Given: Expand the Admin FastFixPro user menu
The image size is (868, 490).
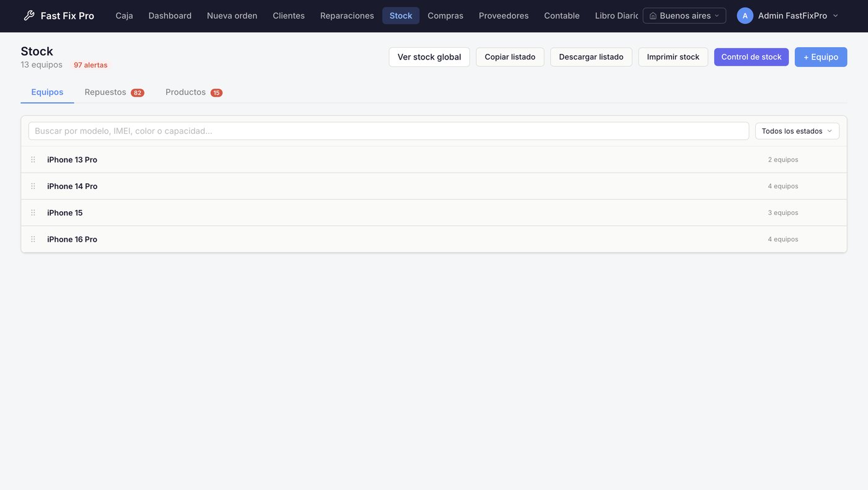Looking at the screenshot, I should (789, 15).
